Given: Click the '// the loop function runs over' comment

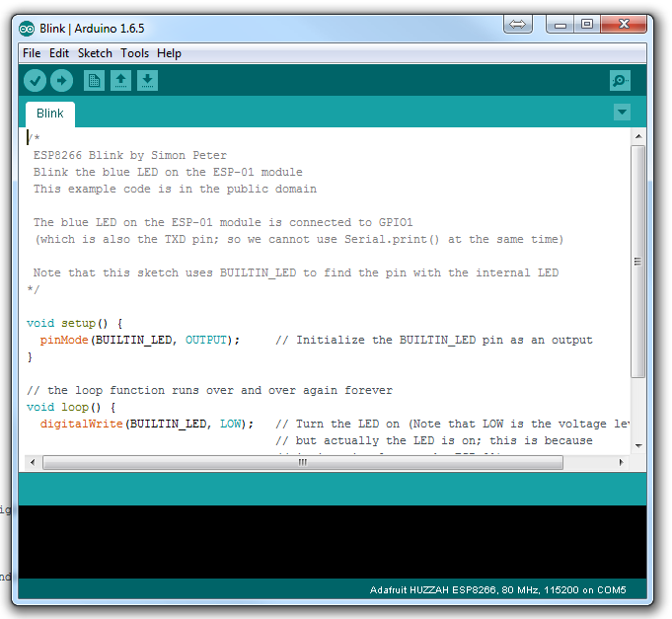Looking at the screenshot, I should pyautogui.click(x=209, y=391).
